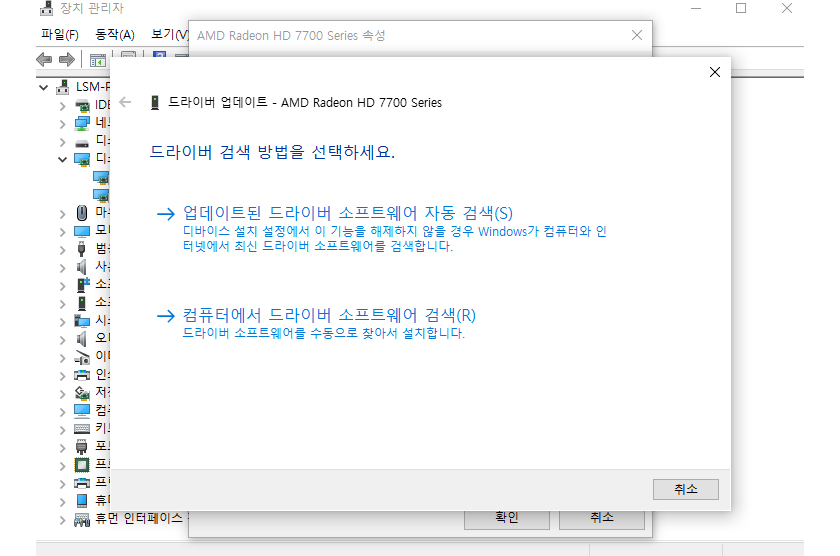840x556 pixels.
Task: Click 취소 in the AMD Radeon properties window
Action: point(602,519)
